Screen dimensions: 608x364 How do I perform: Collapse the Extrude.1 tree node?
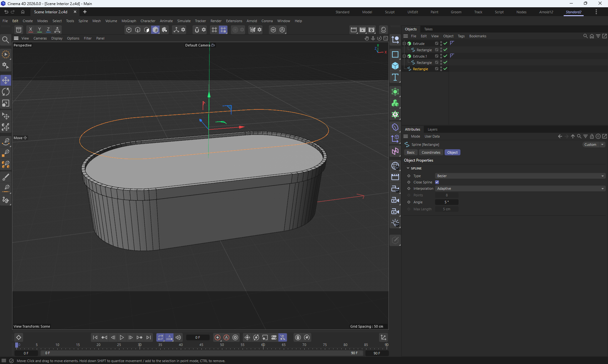point(404,56)
